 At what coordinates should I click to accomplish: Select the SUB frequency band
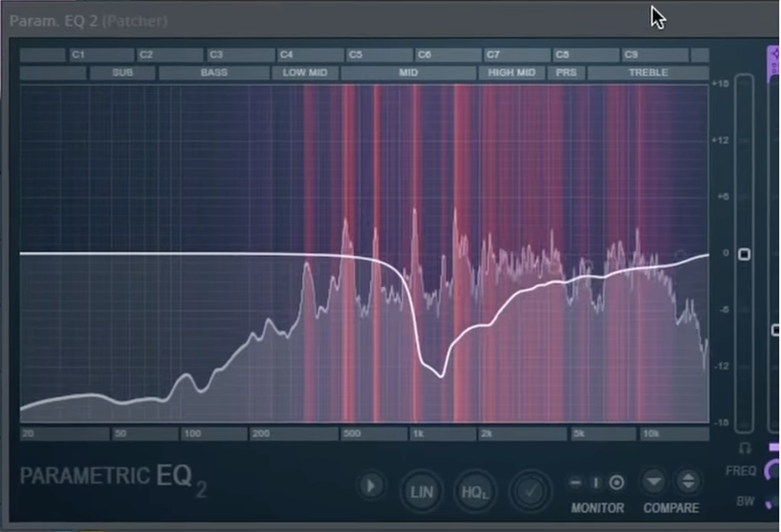[123, 73]
